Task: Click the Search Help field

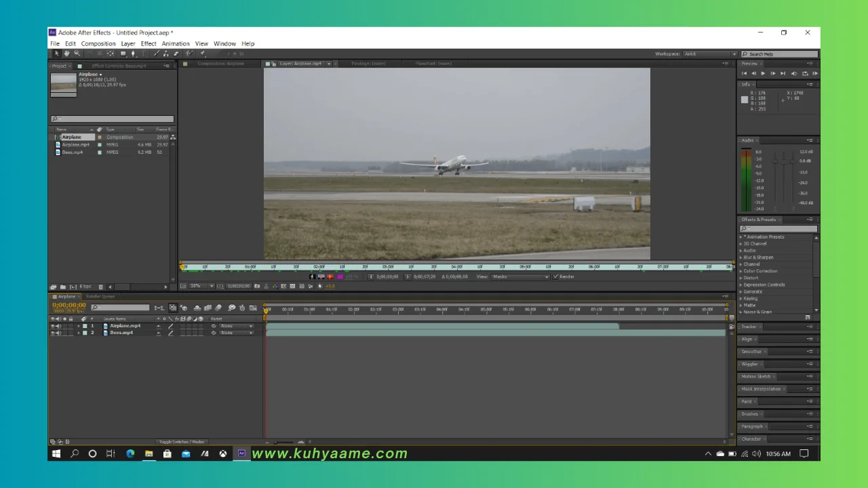Action: pyautogui.click(x=779, y=54)
